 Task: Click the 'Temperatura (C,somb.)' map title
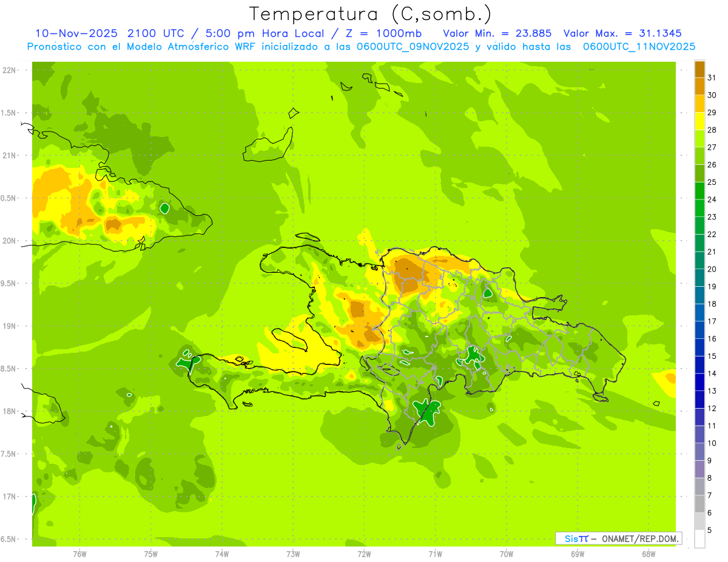point(370,15)
